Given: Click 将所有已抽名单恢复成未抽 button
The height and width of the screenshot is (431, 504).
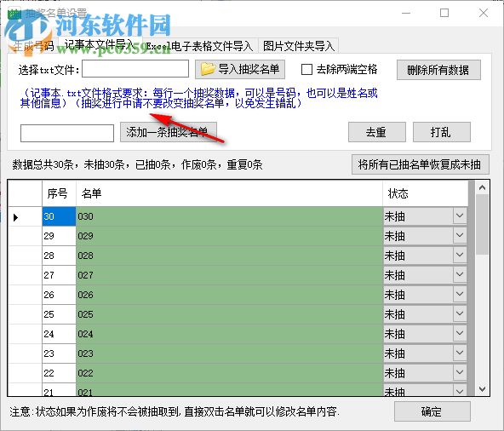Looking at the screenshot, I should (x=421, y=164).
